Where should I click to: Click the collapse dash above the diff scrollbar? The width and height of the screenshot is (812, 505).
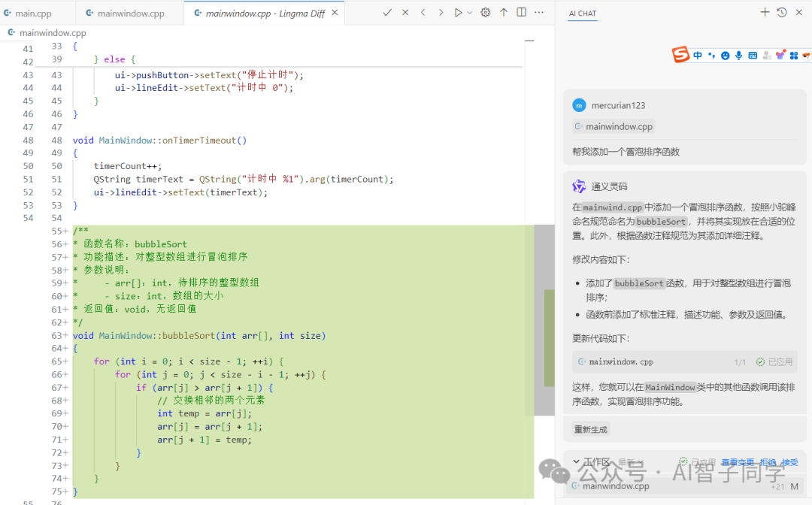(x=529, y=41)
